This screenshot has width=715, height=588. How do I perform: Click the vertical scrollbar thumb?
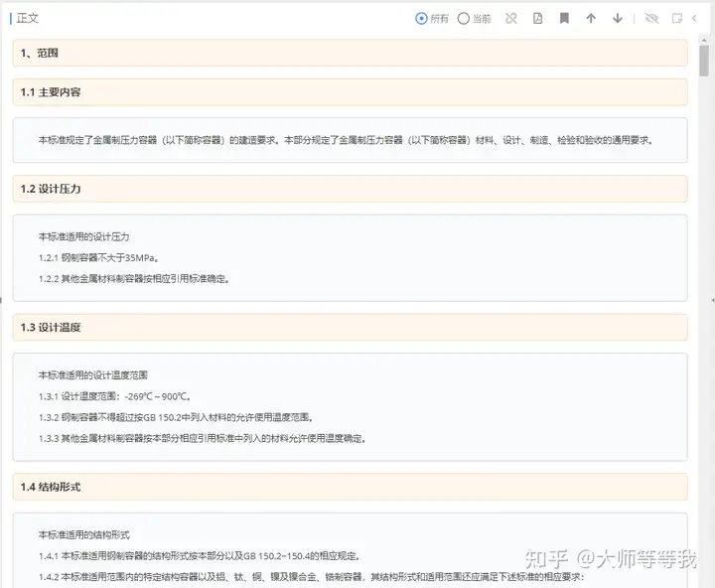[x=704, y=61]
